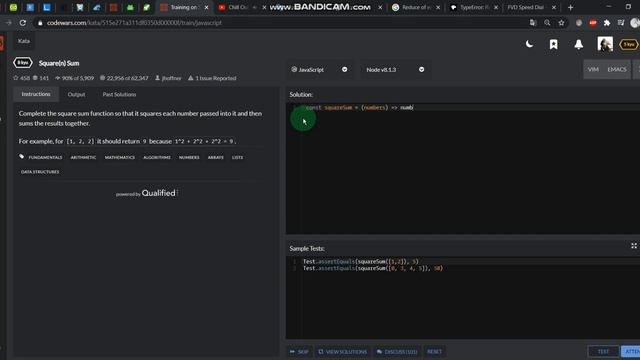Viewport: 640px width, 360px height.
Task: Enable VIM editor mode
Action: tap(593, 69)
